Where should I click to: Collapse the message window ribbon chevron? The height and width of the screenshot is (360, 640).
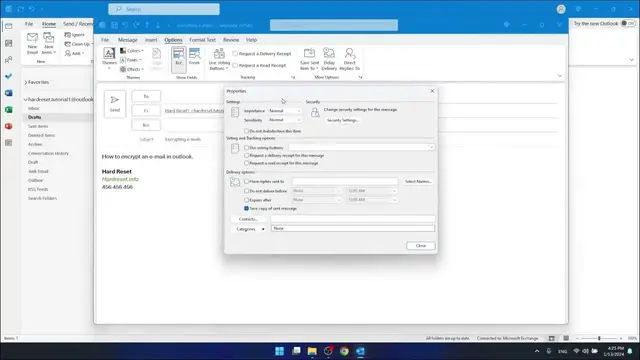click(560, 76)
